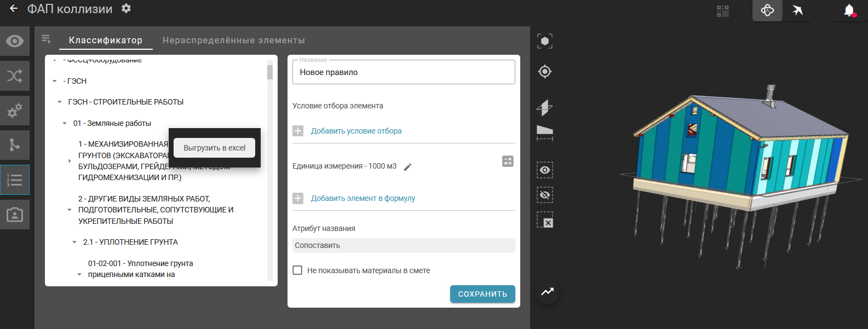868x329 pixels.
Task: Click the pencil icon to edit measurement unit
Action: click(407, 167)
